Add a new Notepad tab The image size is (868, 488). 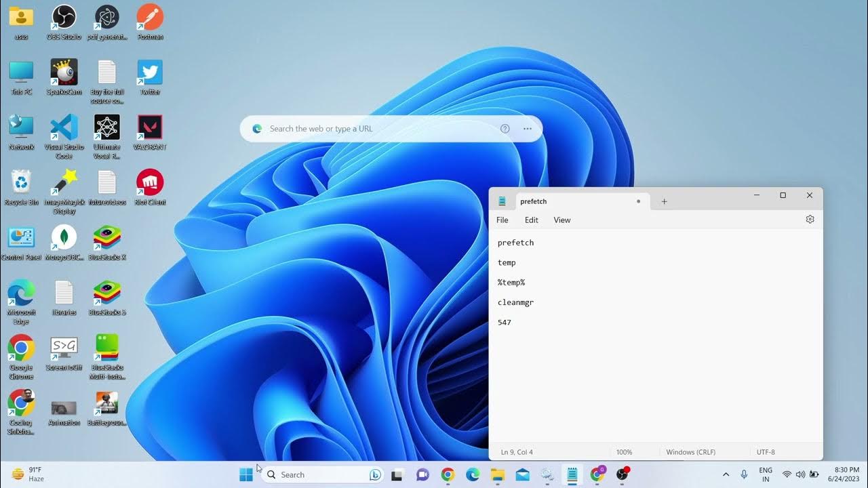coord(664,201)
